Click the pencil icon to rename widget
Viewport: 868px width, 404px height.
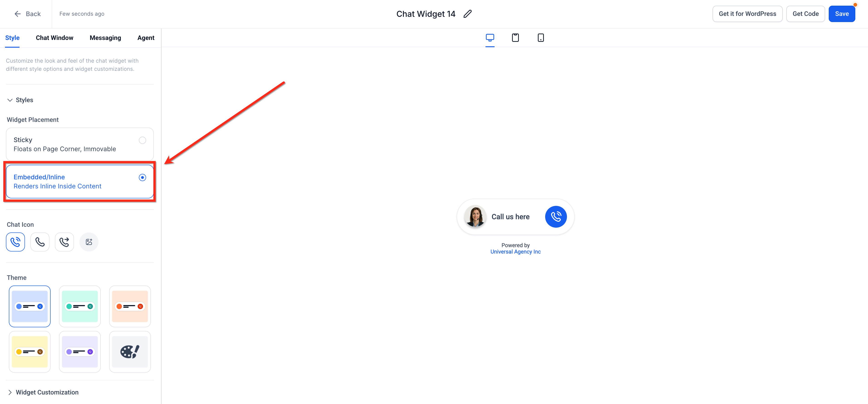pos(467,14)
